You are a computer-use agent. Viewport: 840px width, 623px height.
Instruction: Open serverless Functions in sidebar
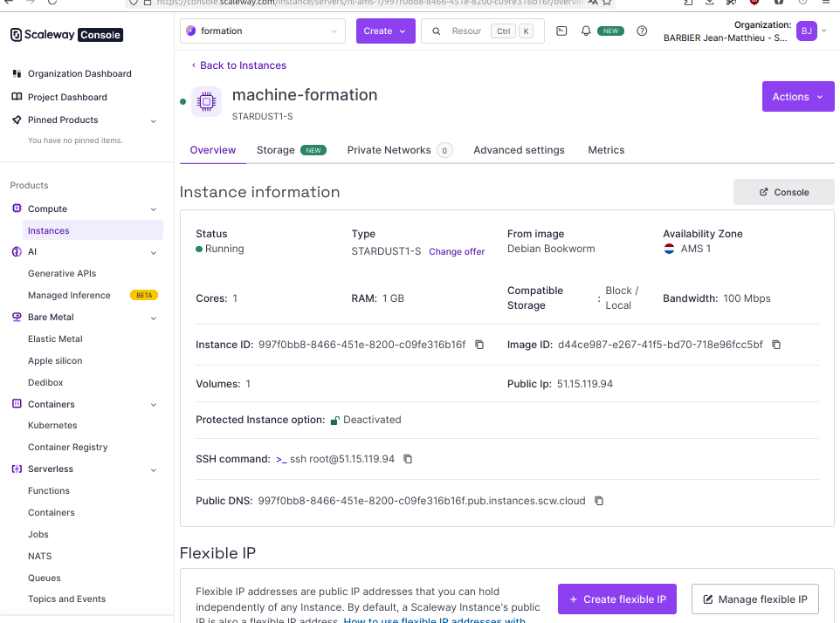pyautogui.click(x=49, y=490)
